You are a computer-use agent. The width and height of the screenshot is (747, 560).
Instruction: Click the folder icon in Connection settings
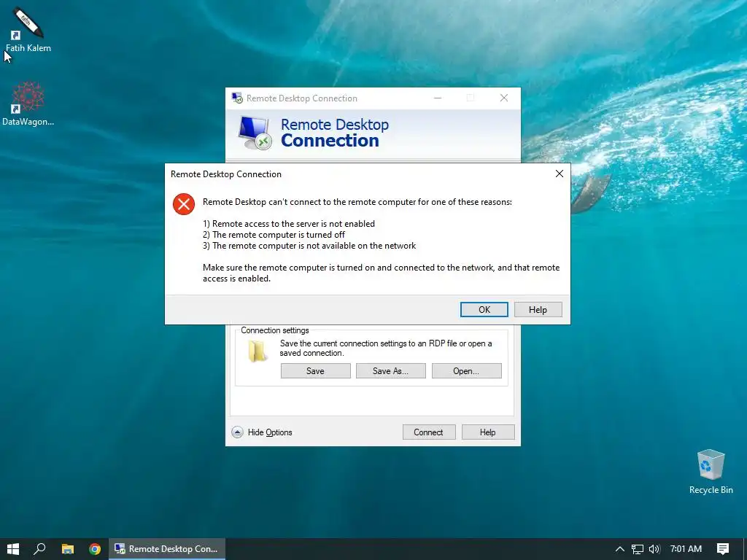click(258, 351)
